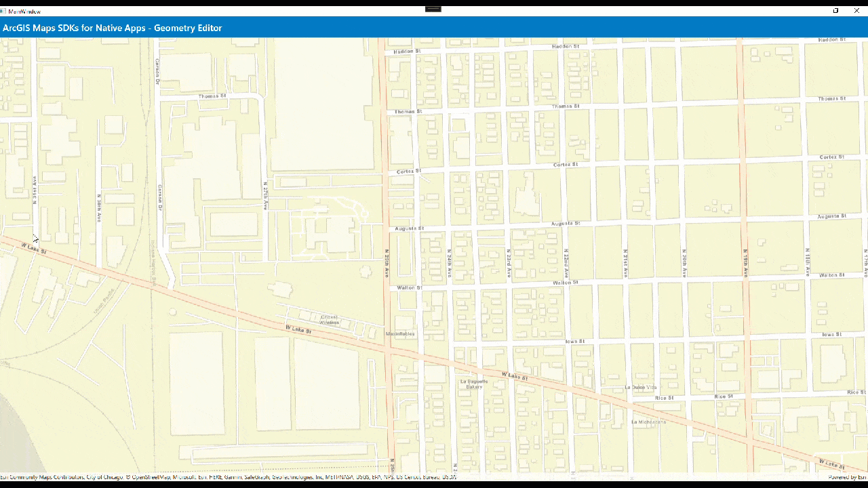The width and height of the screenshot is (868, 488).
Task: Restore down the MainWindow window
Action: click(835, 11)
